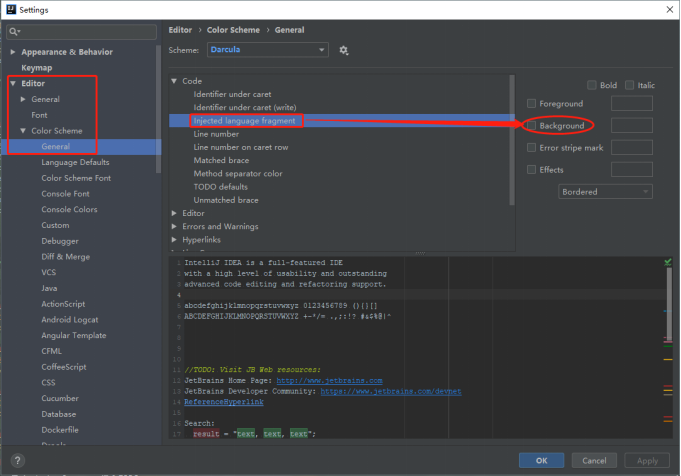Select Injected language fragment item
Screen dimensions: 681x476
point(245,121)
